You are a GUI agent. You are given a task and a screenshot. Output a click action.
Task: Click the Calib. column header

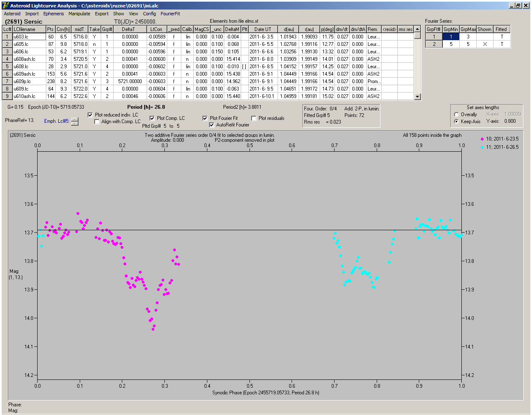[x=187, y=29]
